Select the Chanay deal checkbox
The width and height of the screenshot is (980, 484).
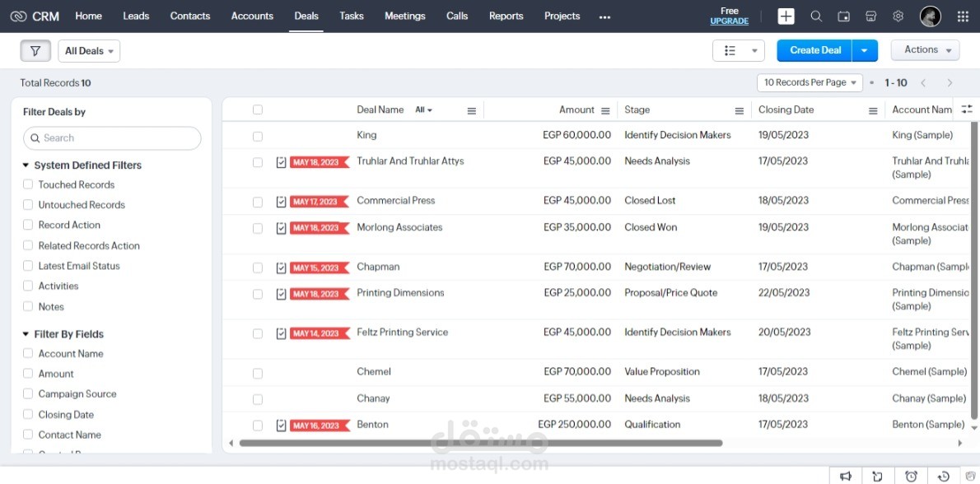click(258, 399)
